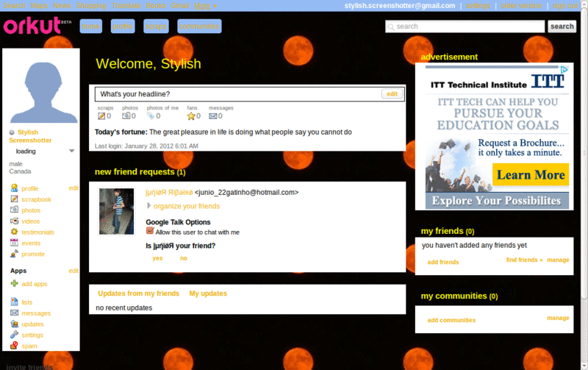
Task: Click edit button for headline
Action: 392,94
